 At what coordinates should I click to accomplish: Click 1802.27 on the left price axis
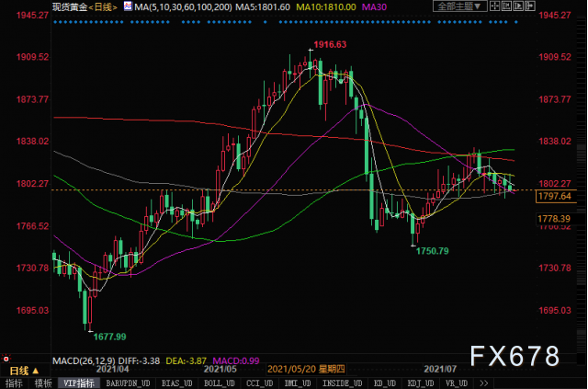[x=32, y=184]
